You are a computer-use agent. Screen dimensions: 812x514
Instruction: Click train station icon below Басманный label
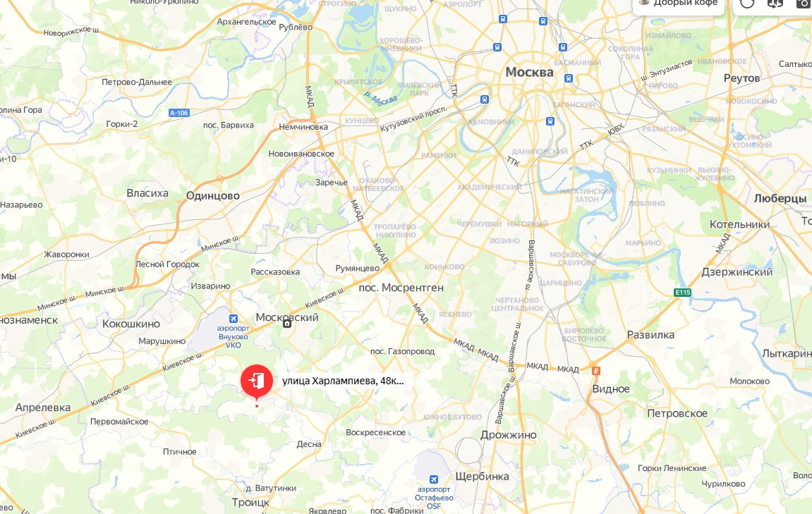pyautogui.click(x=569, y=78)
